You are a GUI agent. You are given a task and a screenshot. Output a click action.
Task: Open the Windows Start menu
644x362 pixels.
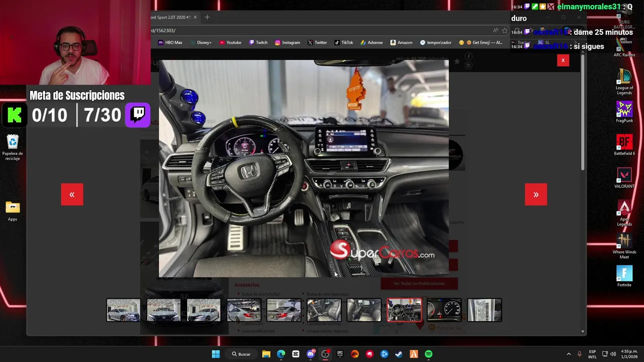pyautogui.click(x=216, y=354)
